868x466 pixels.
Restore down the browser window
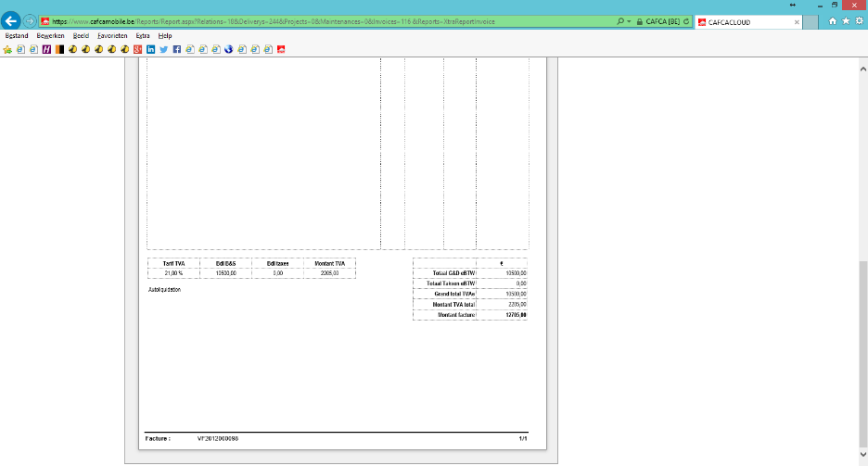835,5
